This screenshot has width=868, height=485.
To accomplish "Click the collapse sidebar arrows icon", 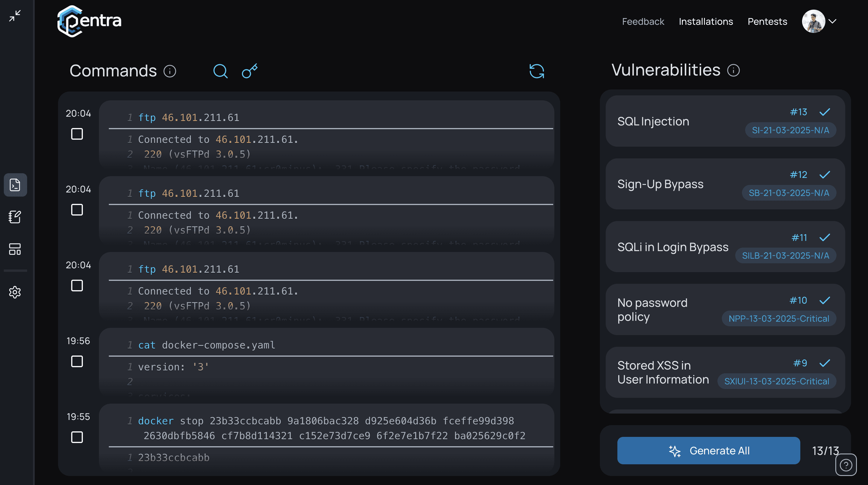I will (15, 15).
